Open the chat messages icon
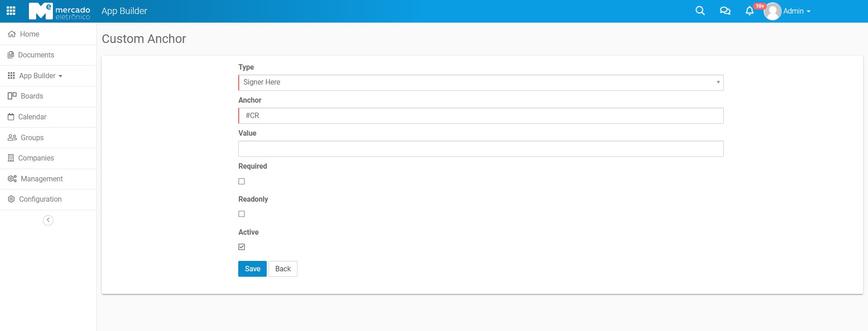868x331 pixels. click(x=725, y=11)
